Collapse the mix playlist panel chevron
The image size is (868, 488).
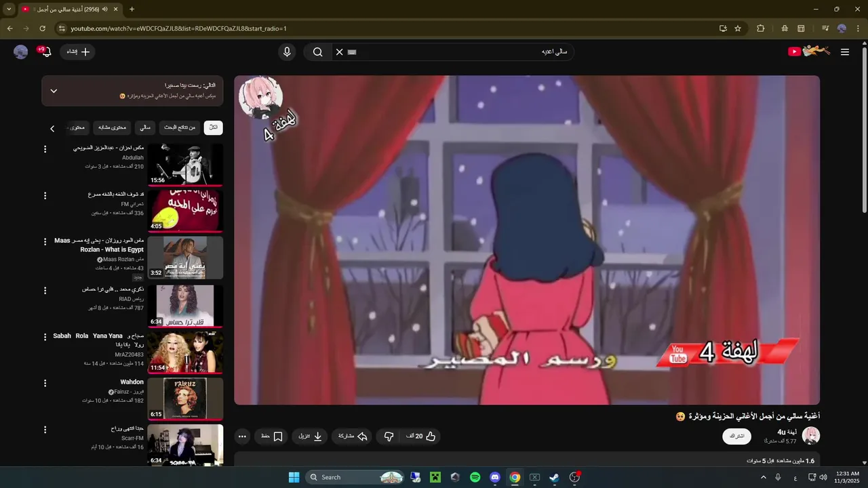54,91
